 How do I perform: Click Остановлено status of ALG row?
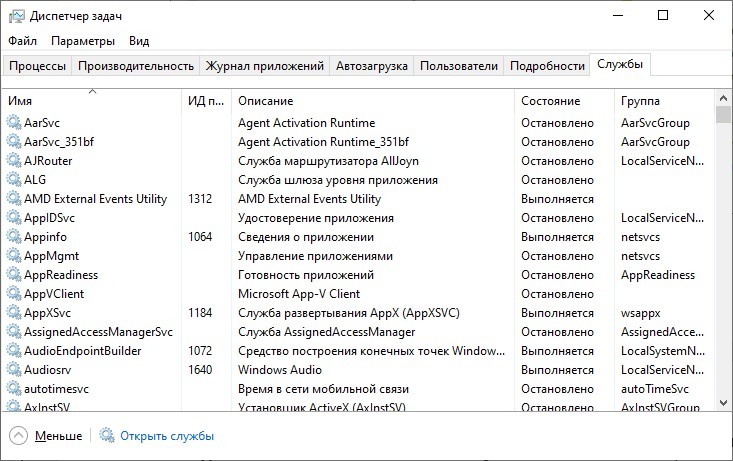point(557,180)
